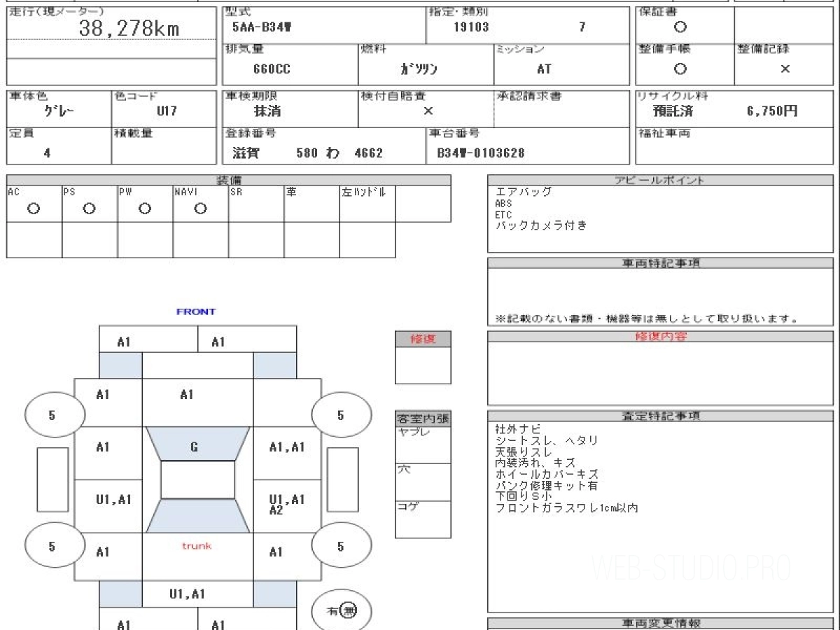Click the コゲ cell under 客室内張

423,519
